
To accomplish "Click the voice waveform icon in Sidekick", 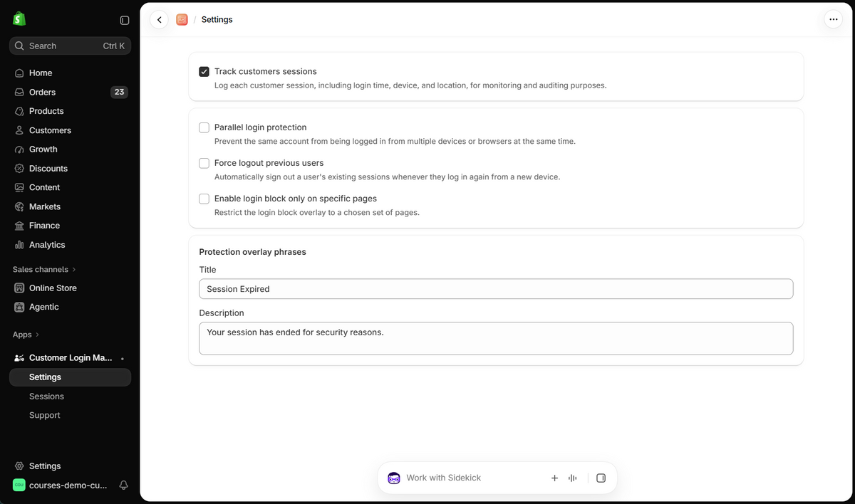I will pyautogui.click(x=572, y=478).
